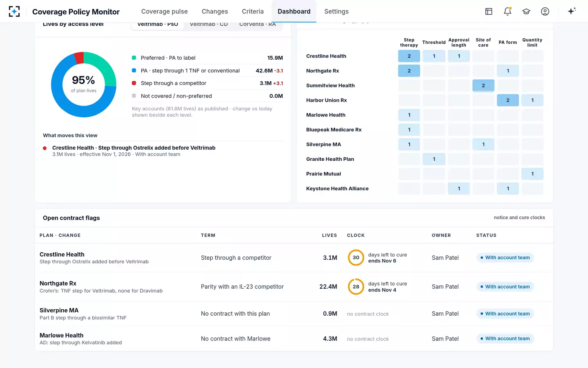Click Crestline Health With account team status

tap(505, 258)
